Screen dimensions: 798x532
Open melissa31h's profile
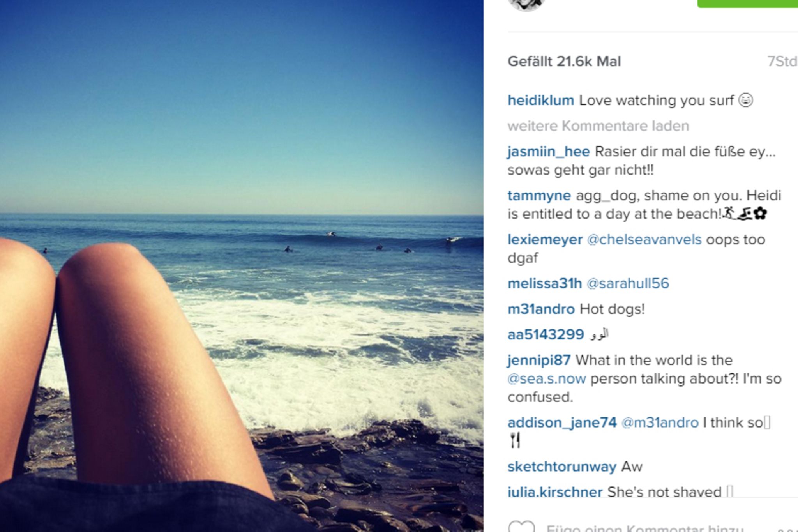544,283
